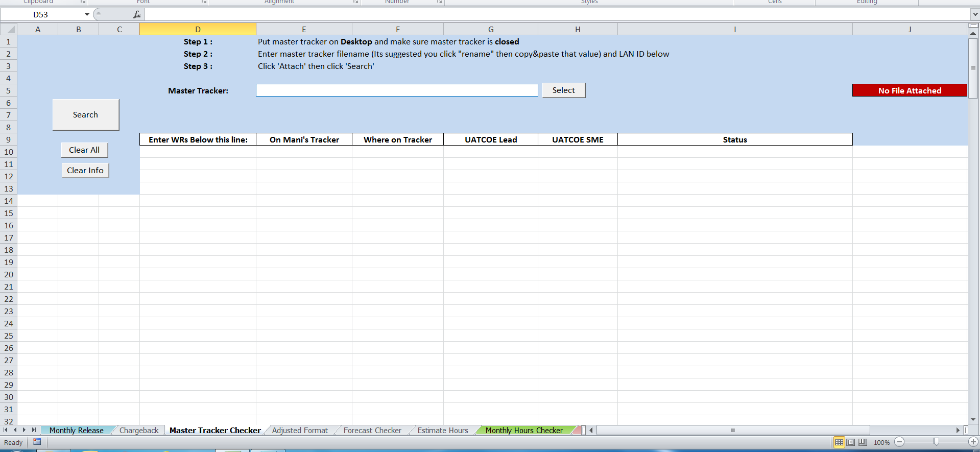Select column D header
Viewport: 980px width, 452px height.
198,29
